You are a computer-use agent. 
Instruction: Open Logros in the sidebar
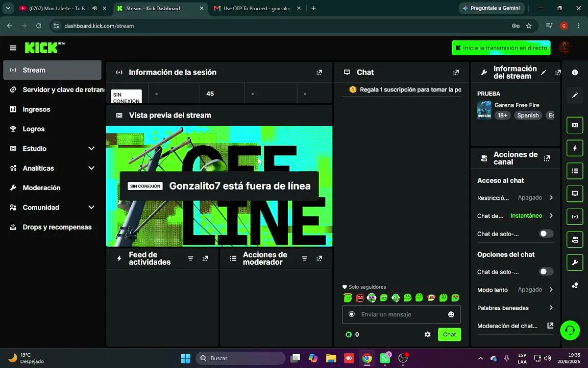[x=52, y=129]
